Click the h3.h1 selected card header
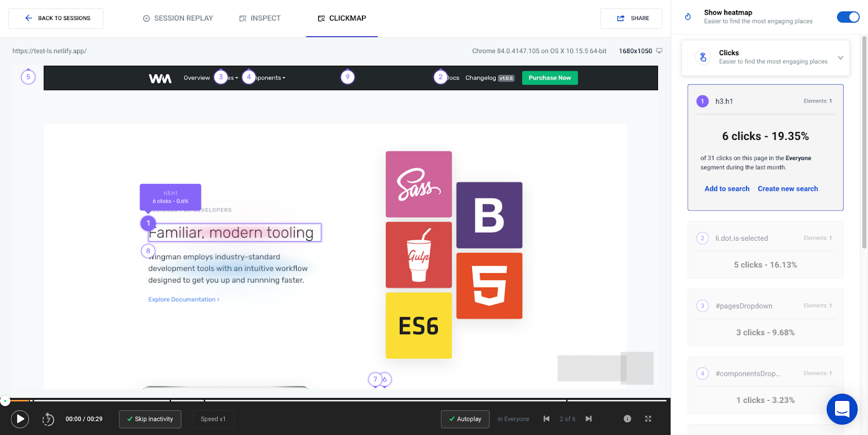 [765, 101]
